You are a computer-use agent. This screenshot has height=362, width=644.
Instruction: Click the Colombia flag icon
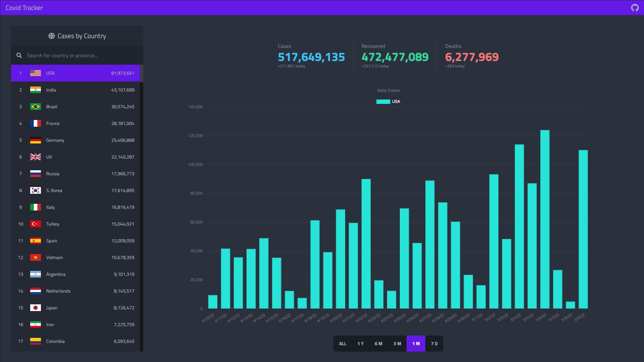(36, 341)
